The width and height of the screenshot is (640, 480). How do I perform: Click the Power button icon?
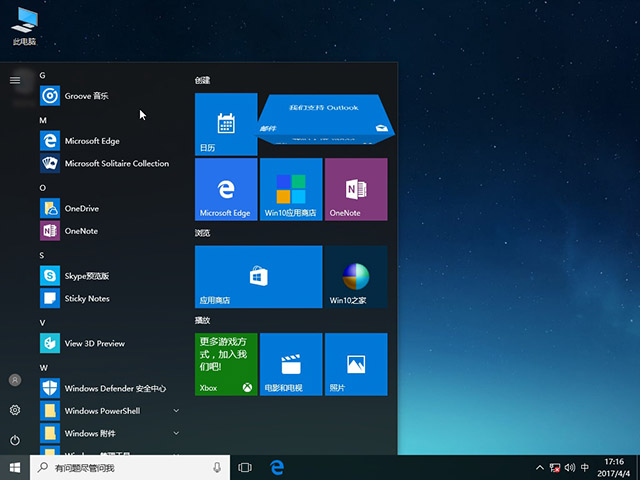(15, 440)
